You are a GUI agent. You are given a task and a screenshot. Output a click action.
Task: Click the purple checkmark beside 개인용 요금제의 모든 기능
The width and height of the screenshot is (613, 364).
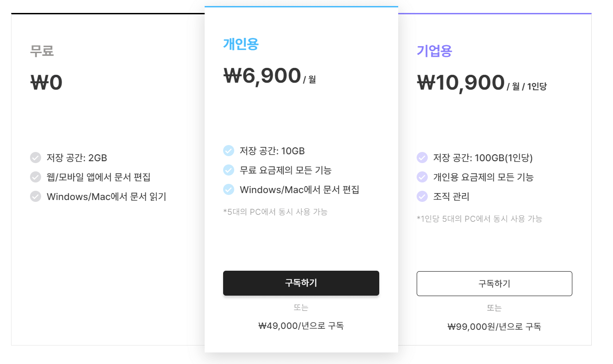(422, 177)
